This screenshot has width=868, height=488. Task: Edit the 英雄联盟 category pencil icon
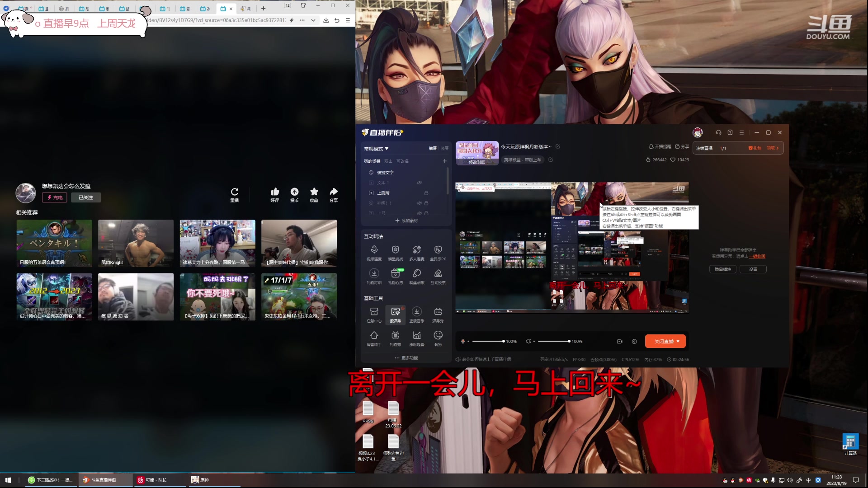coord(550,160)
